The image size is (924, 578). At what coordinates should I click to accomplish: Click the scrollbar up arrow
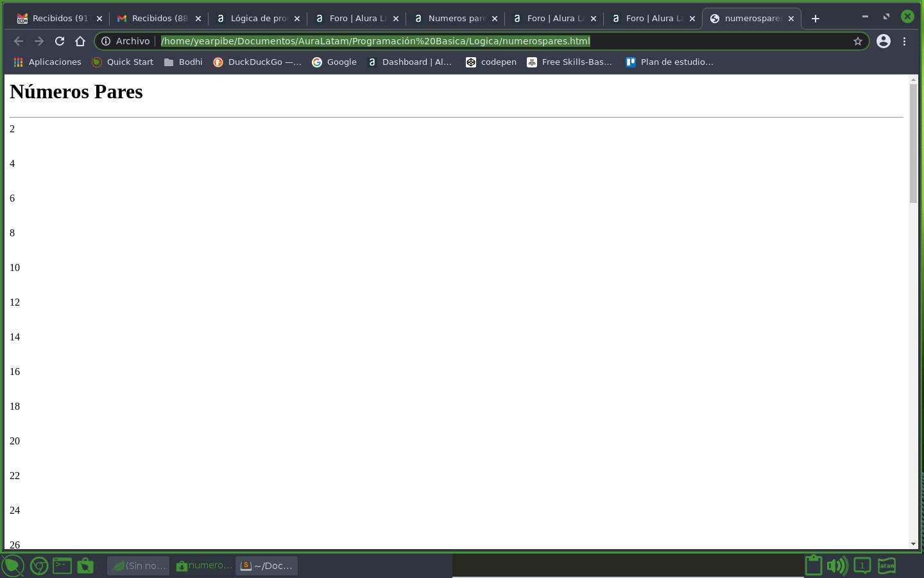(914, 80)
